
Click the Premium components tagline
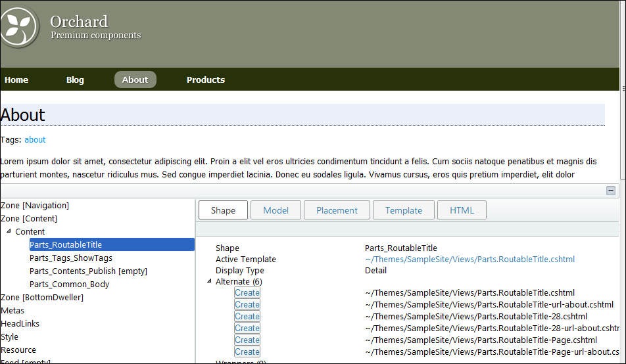(96, 35)
